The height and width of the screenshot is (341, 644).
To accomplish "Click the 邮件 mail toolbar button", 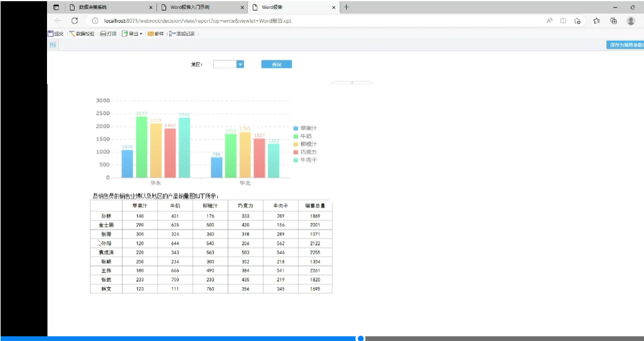I will point(156,34).
